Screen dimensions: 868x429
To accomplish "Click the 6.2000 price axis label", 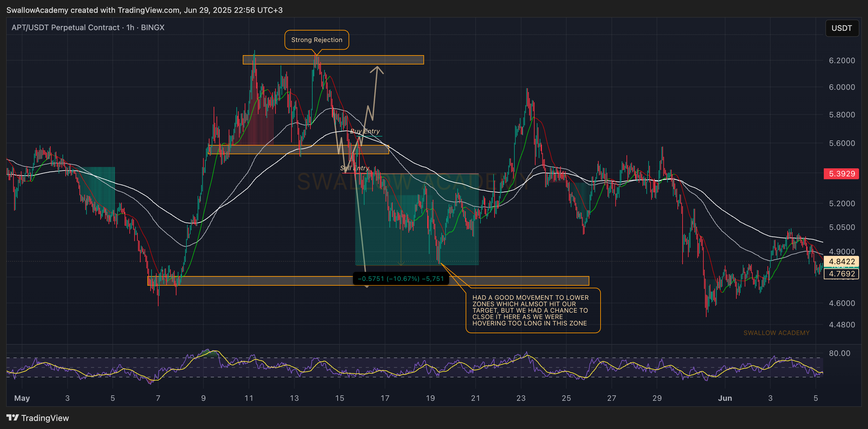I will click(842, 60).
